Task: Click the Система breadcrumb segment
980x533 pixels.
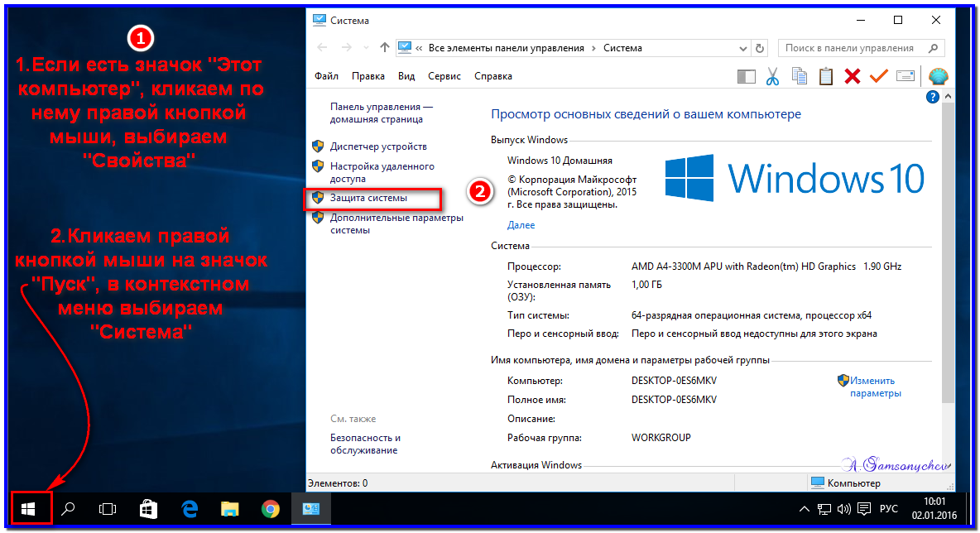Action: pyautogui.click(x=622, y=48)
